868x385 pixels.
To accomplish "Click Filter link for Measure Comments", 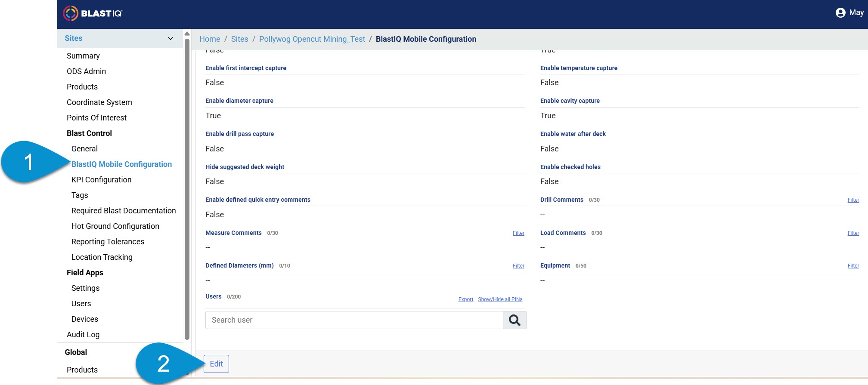I will coord(518,233).
